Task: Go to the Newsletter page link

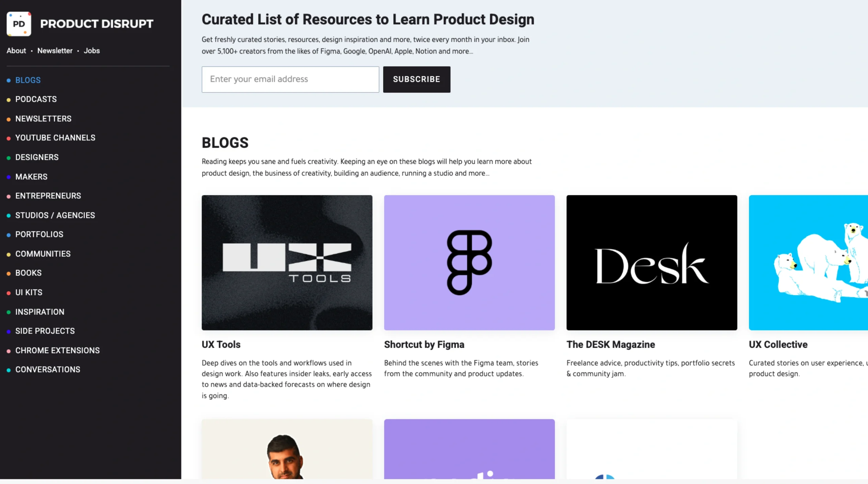Action: 55,51
